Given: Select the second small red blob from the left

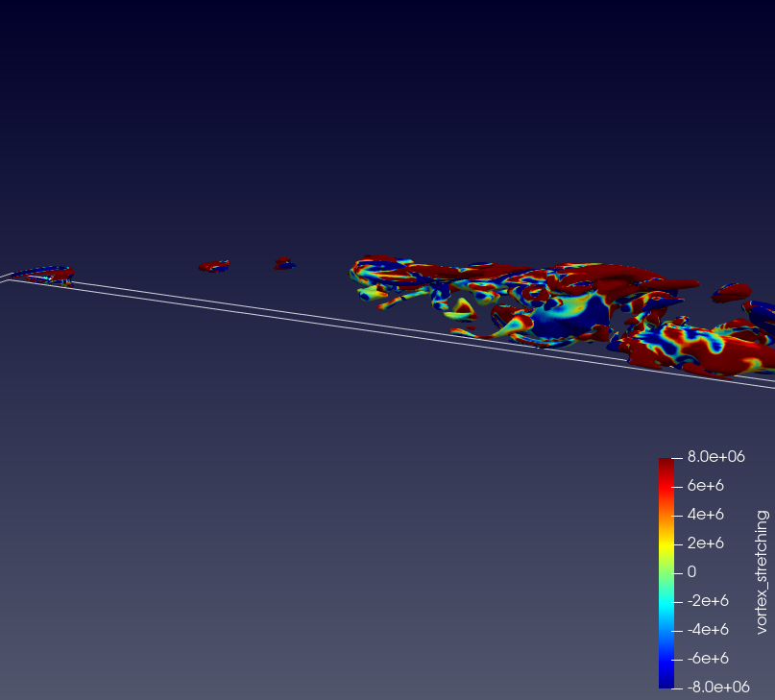Looking at the screenshot, I should coord(214,265).
